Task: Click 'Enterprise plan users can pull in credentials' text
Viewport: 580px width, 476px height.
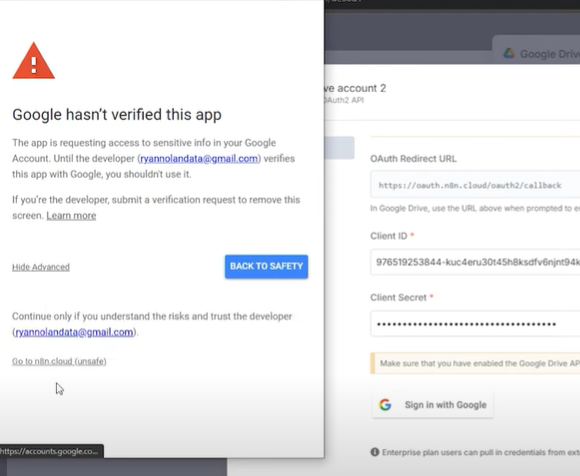Action: pos(480,452)
